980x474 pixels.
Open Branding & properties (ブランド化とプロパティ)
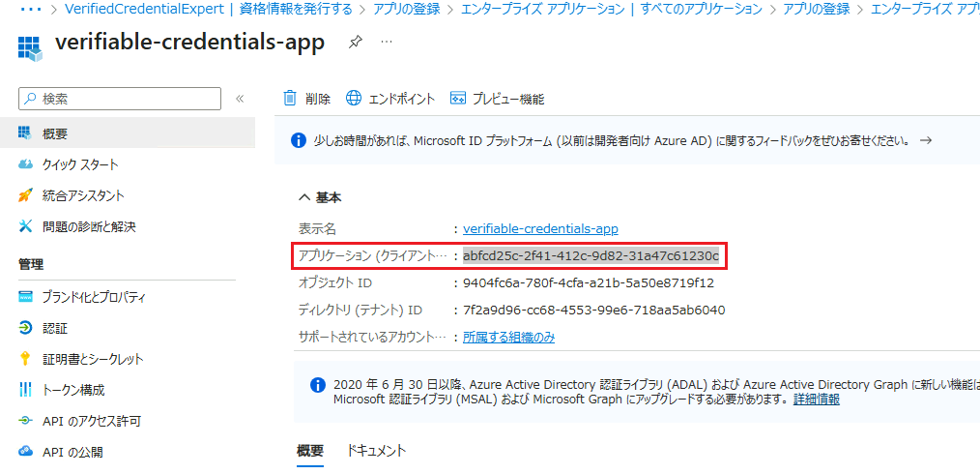[x=94, y=297]
